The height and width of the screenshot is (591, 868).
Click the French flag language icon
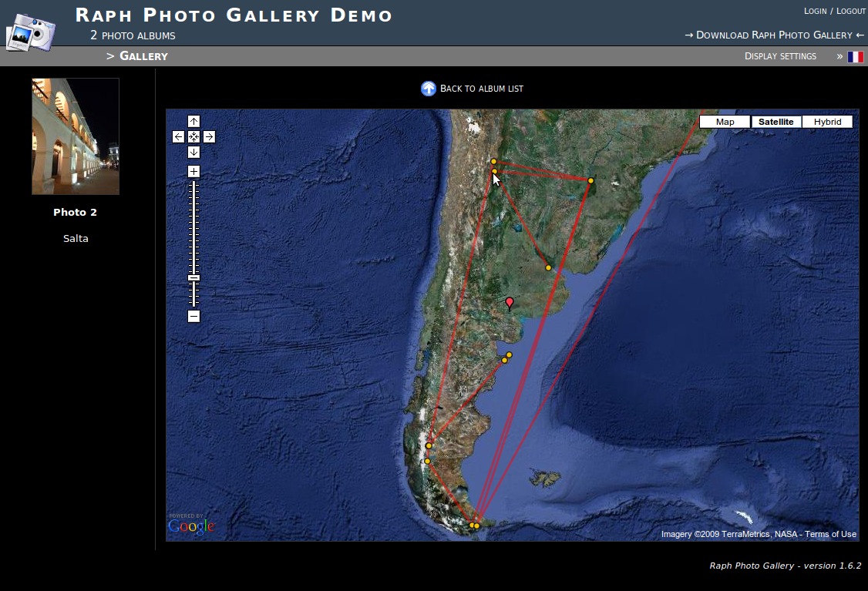pyautogui.click(x=855, y=56)
